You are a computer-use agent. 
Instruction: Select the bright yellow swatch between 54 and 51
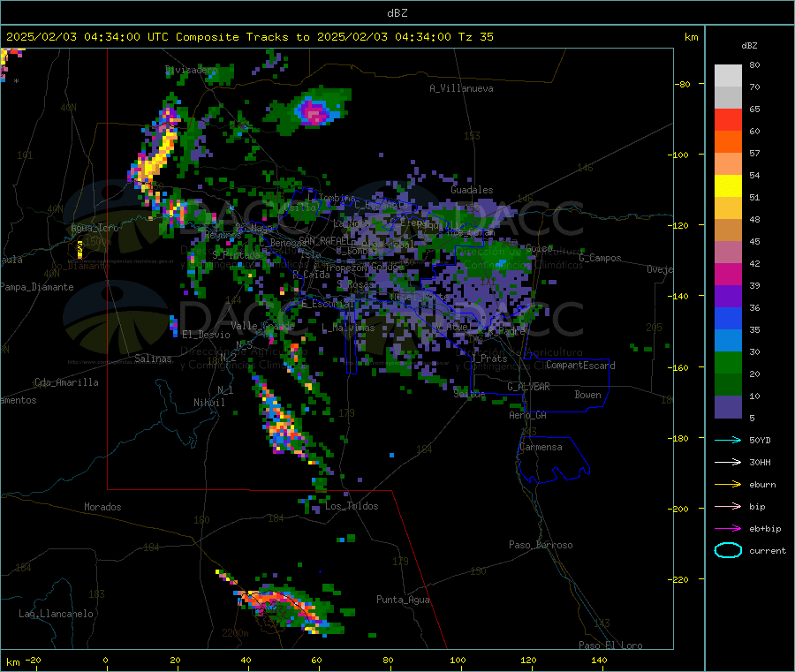point(728,186)
